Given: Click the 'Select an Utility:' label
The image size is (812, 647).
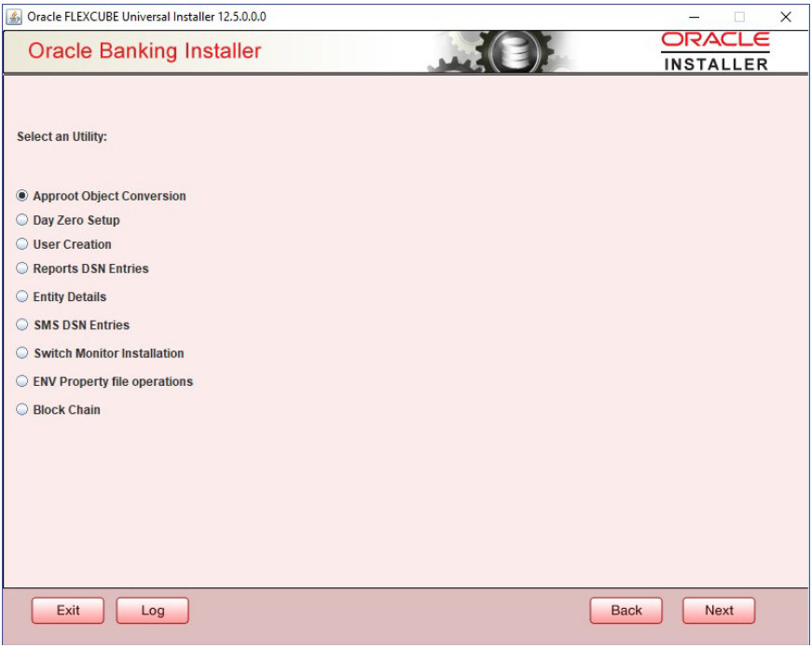Looking at the screenshot, I should (x=62, y=137).
